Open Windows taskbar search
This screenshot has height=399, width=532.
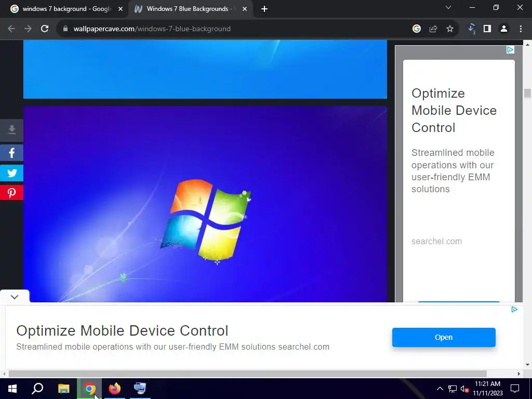tap(37, 389)
